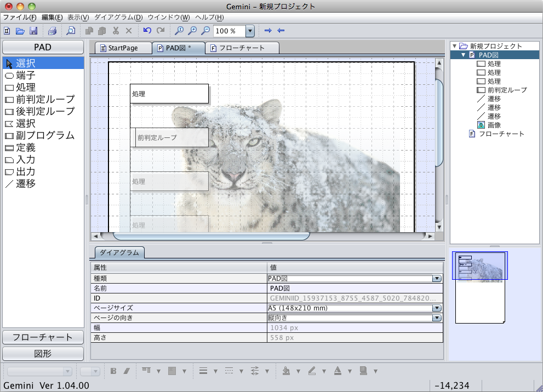543x392 pixels.
Task: Pick the 選択 branch shape tool
Action: [43, 124]
